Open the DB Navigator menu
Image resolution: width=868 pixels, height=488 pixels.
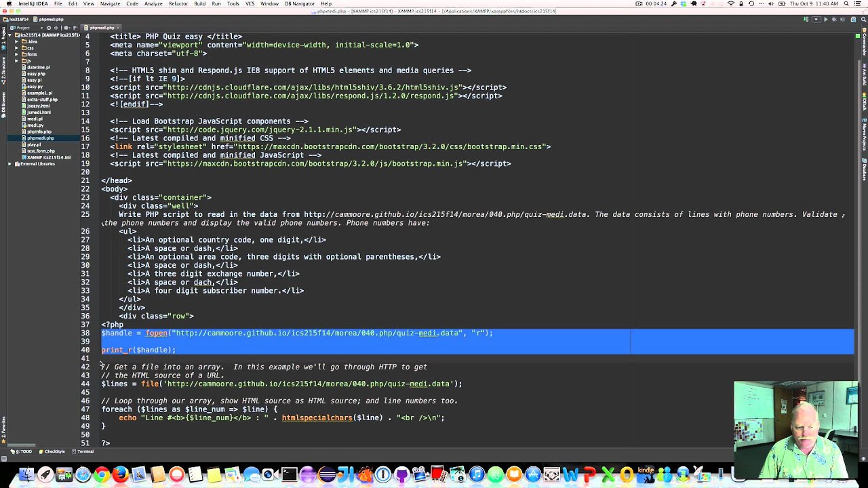(300, 3)
